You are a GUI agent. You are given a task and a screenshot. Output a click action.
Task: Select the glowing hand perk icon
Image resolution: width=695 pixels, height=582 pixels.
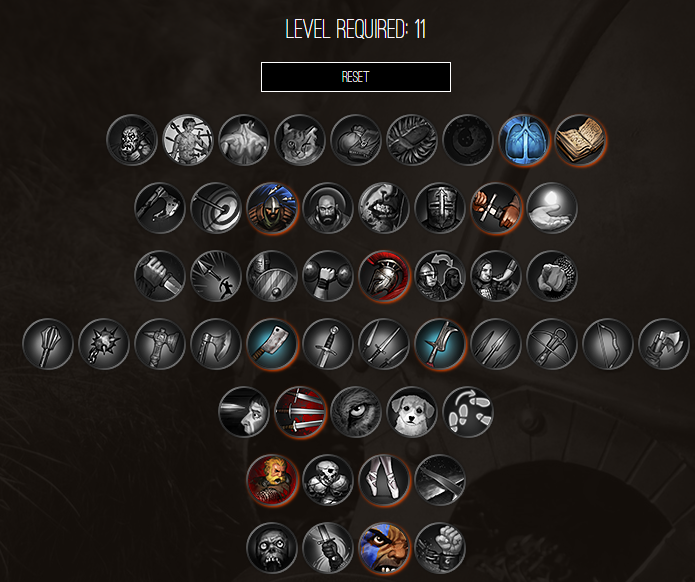point(552,208)
